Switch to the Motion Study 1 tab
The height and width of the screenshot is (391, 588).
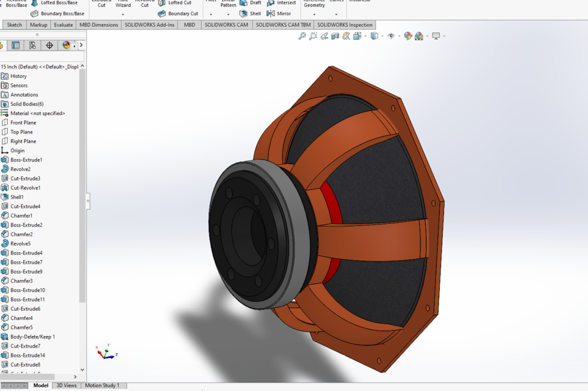103,385
